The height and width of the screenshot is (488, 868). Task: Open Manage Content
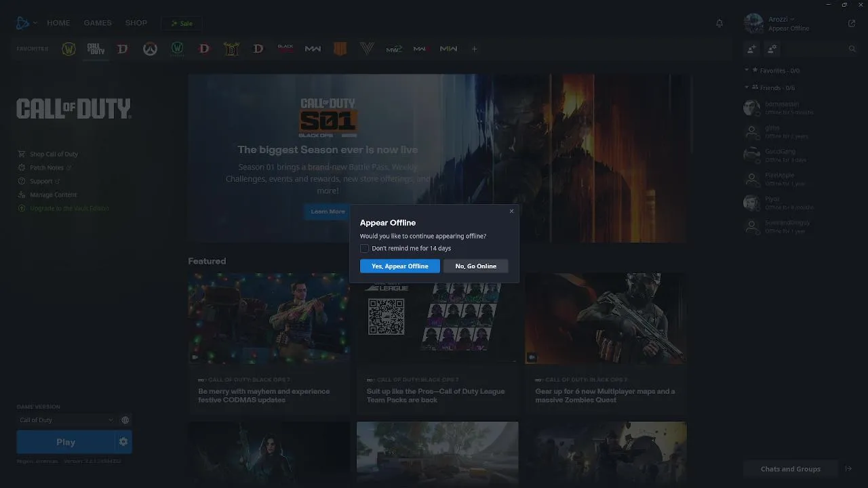pos(47,195)
